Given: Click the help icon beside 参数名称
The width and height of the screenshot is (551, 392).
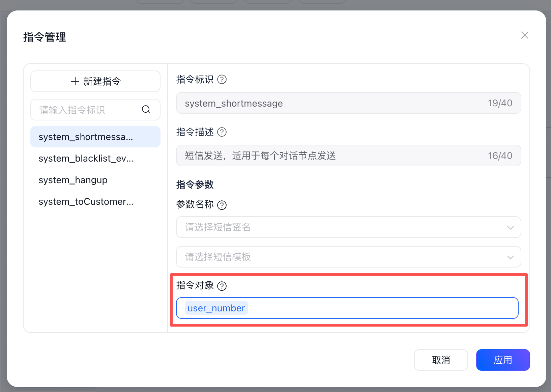Looking at the screenshot, I should tap(222, 205).
